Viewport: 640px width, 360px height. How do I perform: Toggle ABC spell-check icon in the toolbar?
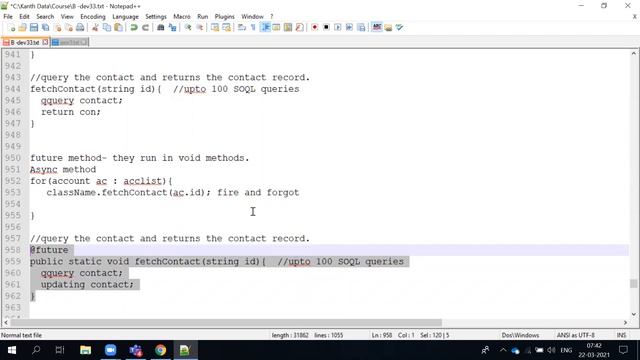pos(376,27)
